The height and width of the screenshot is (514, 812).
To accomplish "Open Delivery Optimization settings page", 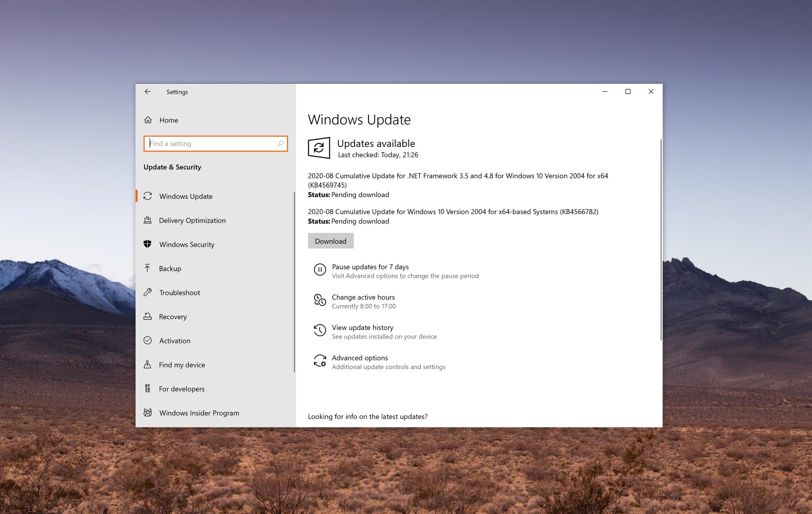I will coord(215,220).
